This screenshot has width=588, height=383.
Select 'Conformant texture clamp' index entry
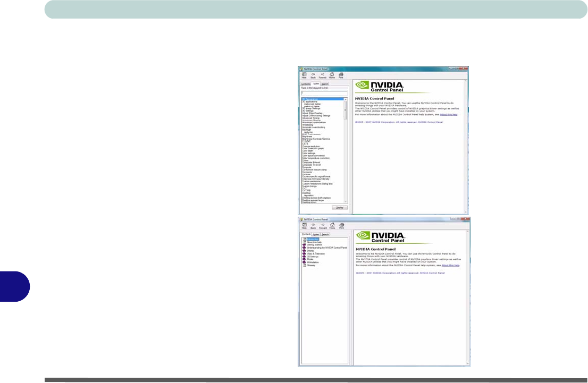pos(314,170)
